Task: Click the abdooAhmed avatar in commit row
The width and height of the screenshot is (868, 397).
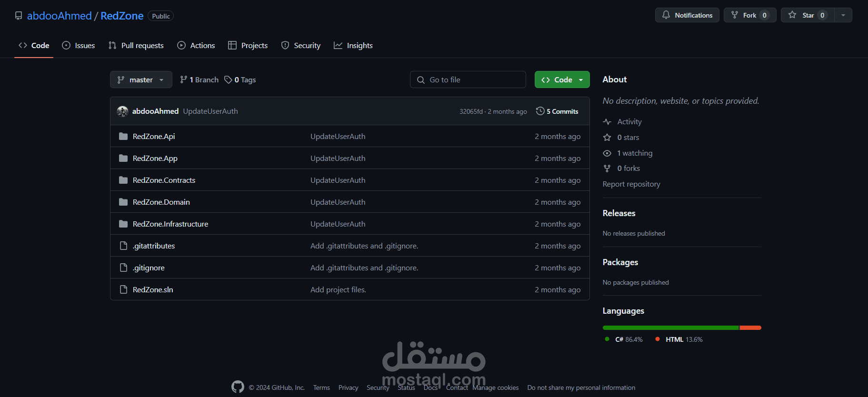Action: click(x=123, y=111)
